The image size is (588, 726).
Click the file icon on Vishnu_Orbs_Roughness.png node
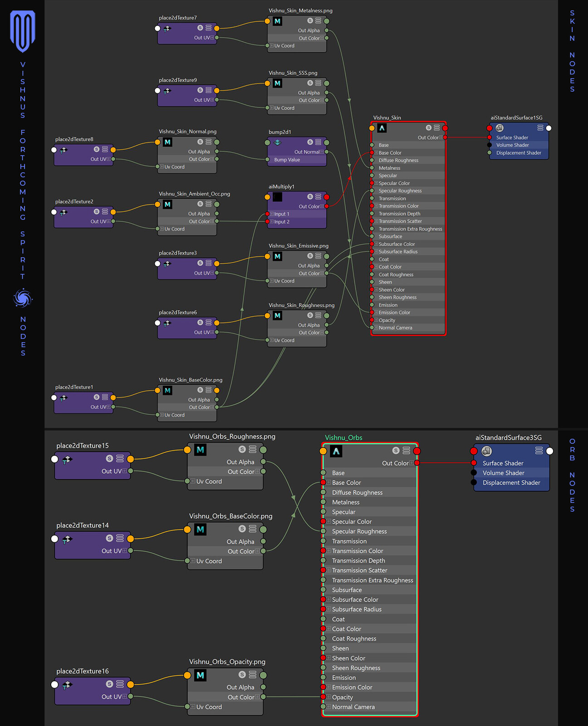200,450
